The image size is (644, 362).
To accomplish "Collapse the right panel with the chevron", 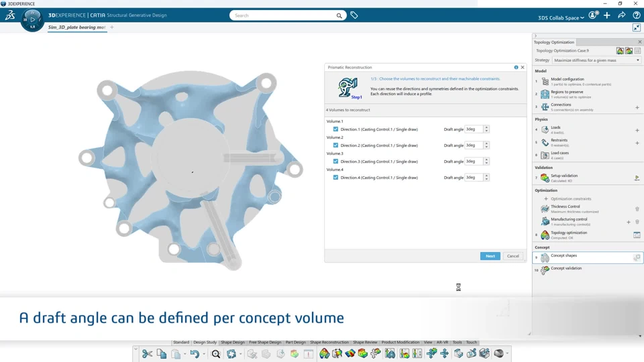I will 535,36.
